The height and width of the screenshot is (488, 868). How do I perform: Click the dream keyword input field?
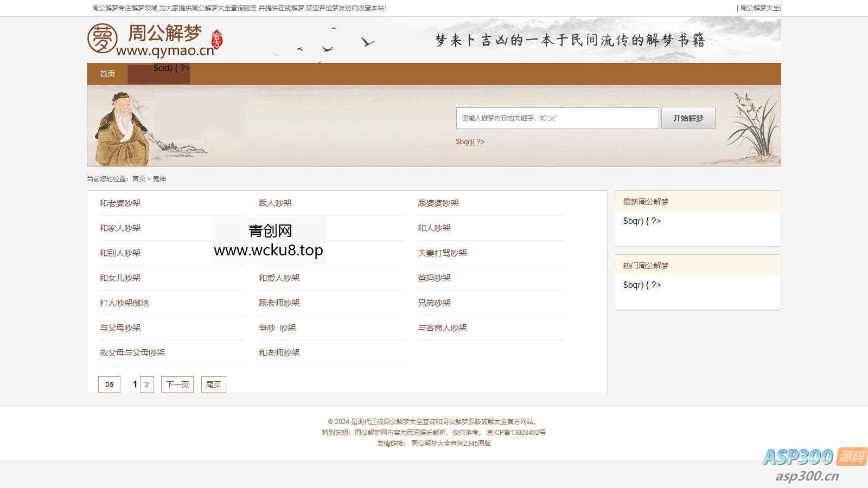[x=557, y=118]
